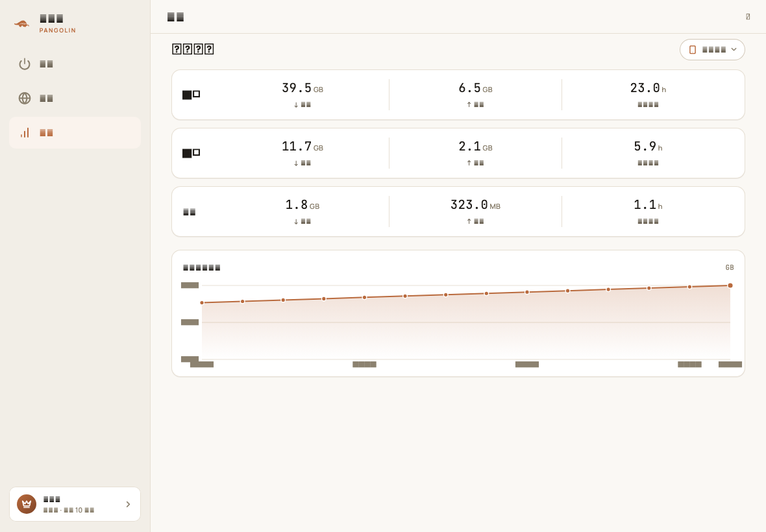Click the up arrow under 6.5 GB
The width and height of the screenshot is (766, 532).
[x=469, y=104]
